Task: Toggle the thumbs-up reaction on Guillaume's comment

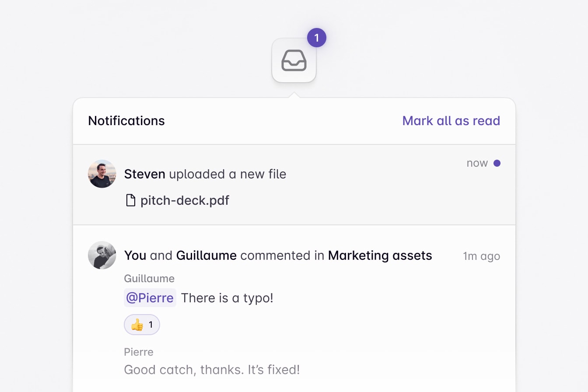Action: [142, 325]
